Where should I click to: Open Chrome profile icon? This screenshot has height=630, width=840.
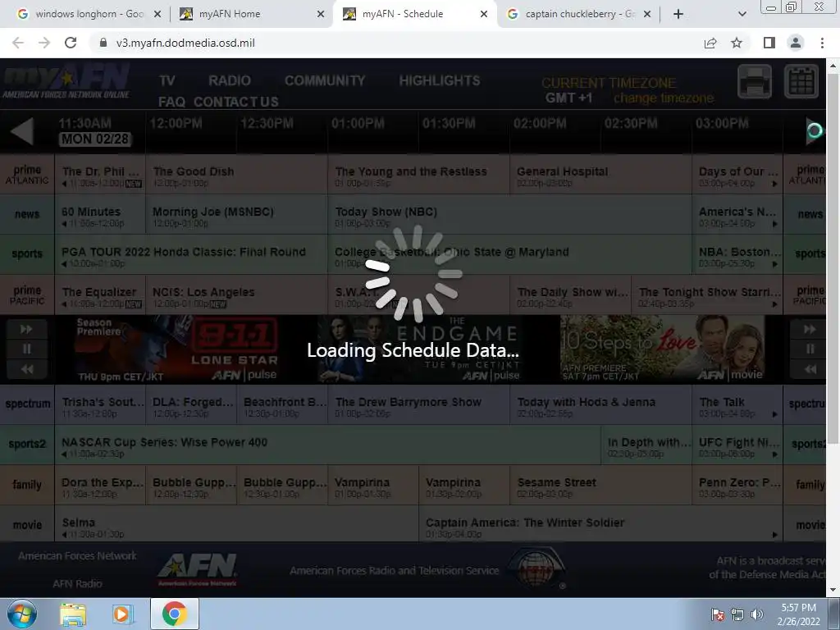(x=796, y=43)
